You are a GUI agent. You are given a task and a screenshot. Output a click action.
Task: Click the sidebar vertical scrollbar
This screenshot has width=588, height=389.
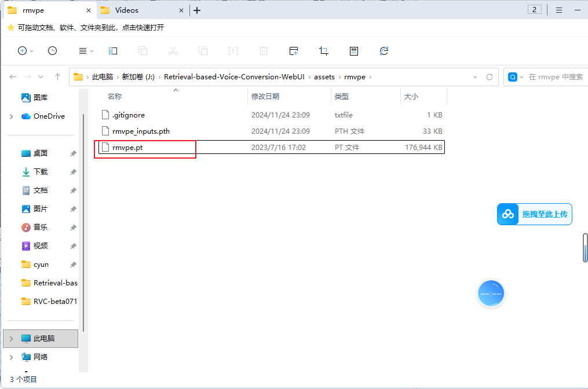(x=83, y=223)
